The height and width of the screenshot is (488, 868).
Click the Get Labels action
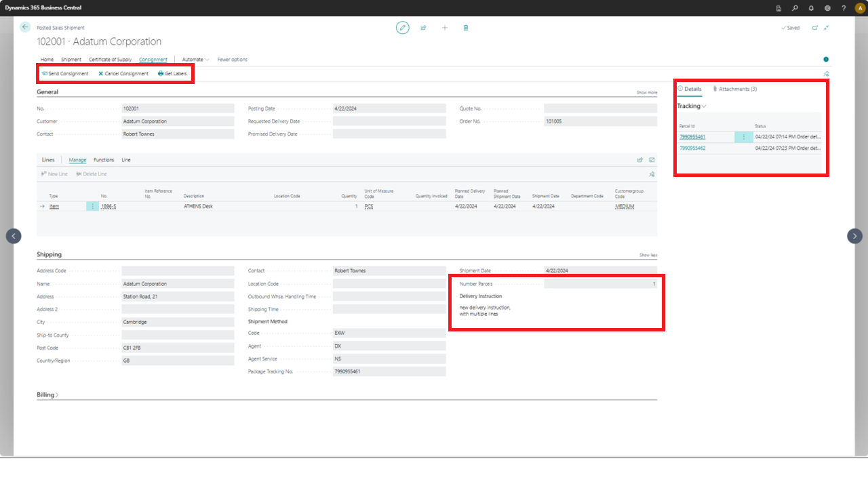173,73
